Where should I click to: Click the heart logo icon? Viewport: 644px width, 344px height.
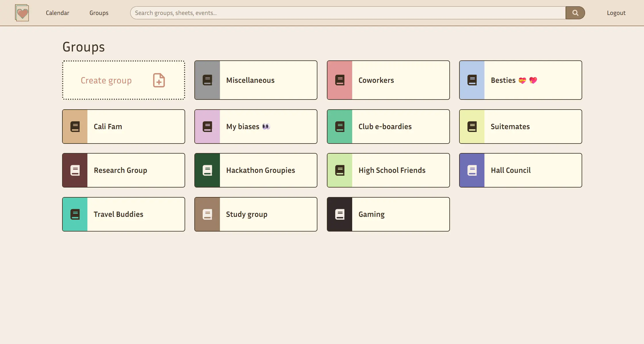click(22, 13)
